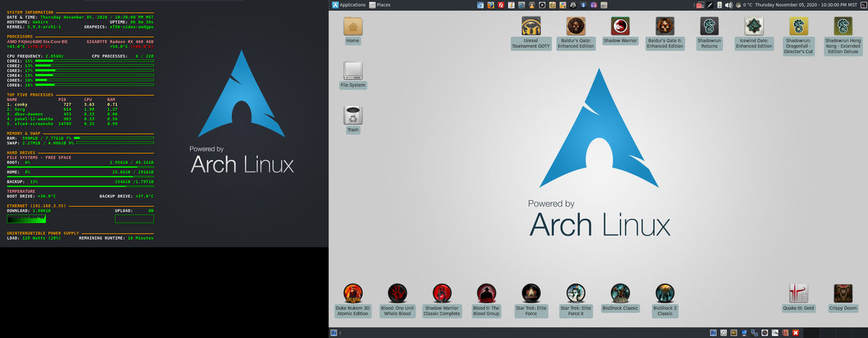Viewport: 868px width, 338px height.
Task: Click the magnifier icon in bottom panel
Action: 775,333
